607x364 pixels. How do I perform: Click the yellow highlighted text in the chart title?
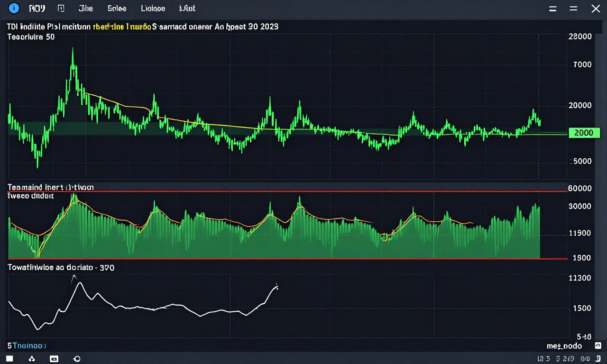point(122,27)
